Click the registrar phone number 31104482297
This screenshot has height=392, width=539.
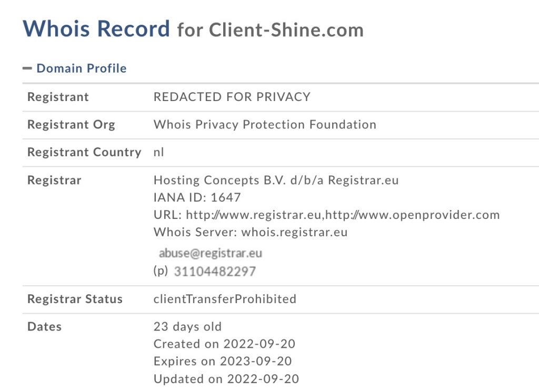pyautogui.click(x=215, y=272)
